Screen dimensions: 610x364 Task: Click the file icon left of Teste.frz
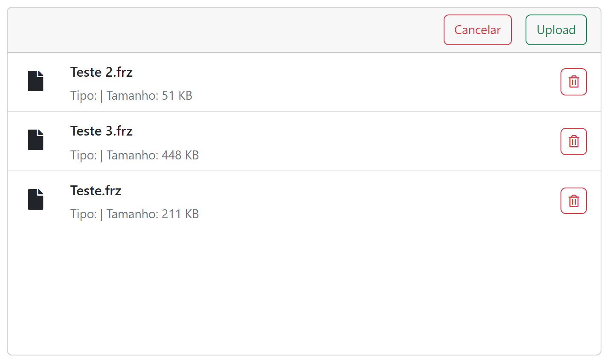pos(36,199)
